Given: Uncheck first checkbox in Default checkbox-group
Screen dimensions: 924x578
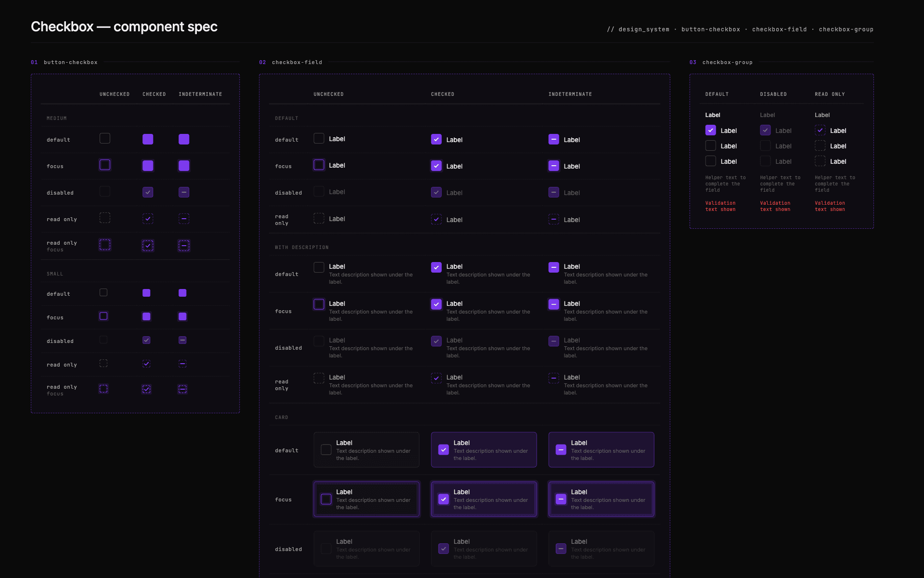Looking at the screenshot, I should [x=710, y=130].
